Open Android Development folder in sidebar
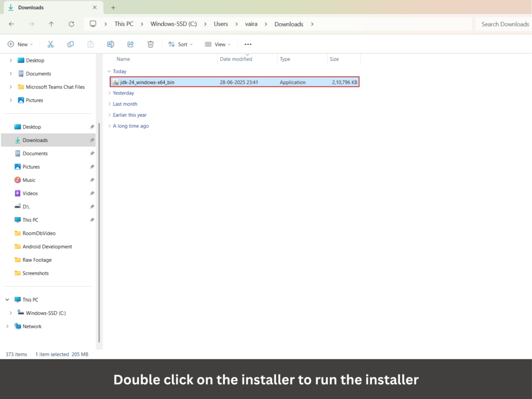Image resolution: width=532 pixels, height=399 pixels. click(47, 247)
